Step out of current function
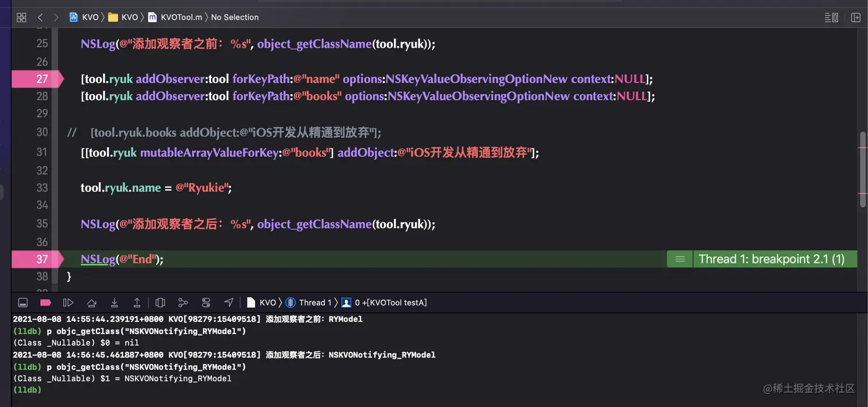 point(137,303)
